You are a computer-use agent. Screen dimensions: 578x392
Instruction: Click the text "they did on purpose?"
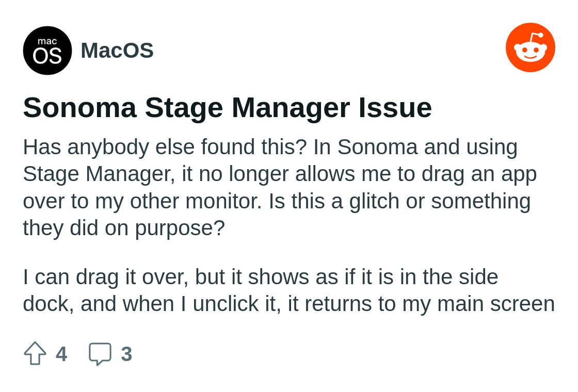(124, 228)
